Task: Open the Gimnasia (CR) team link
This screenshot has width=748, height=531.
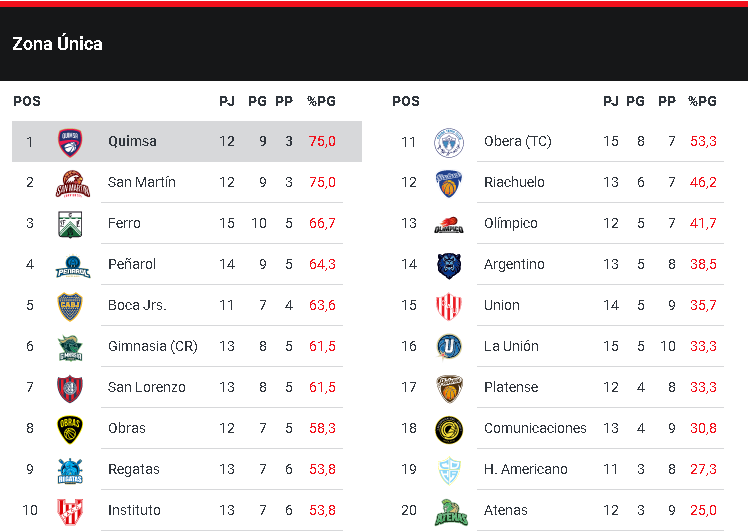Action: coord(152,346)
